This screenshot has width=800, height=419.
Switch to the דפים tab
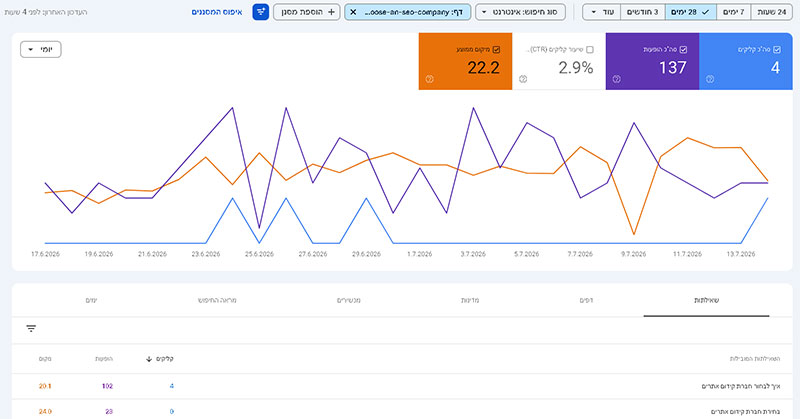click(x=586, y=301)
